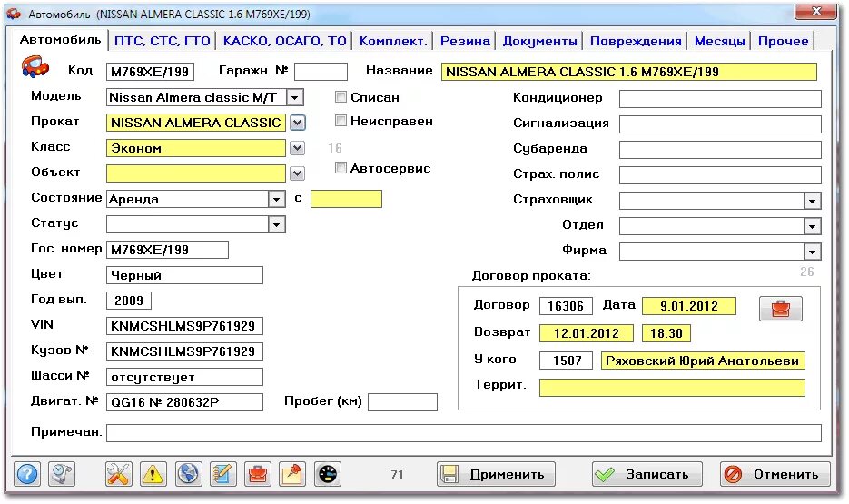Click the Код field with M769XE/199
This screenshot has width=849, height=504.
[x=150, y=72]
